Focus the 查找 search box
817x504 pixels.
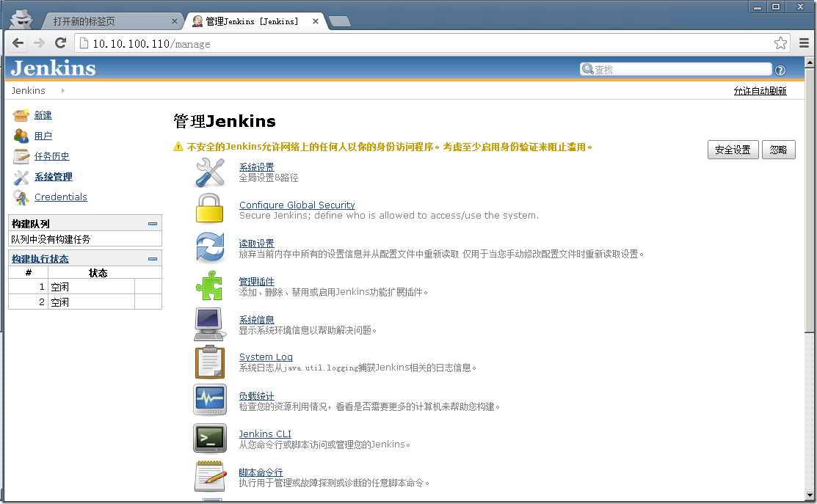point(676,69)
